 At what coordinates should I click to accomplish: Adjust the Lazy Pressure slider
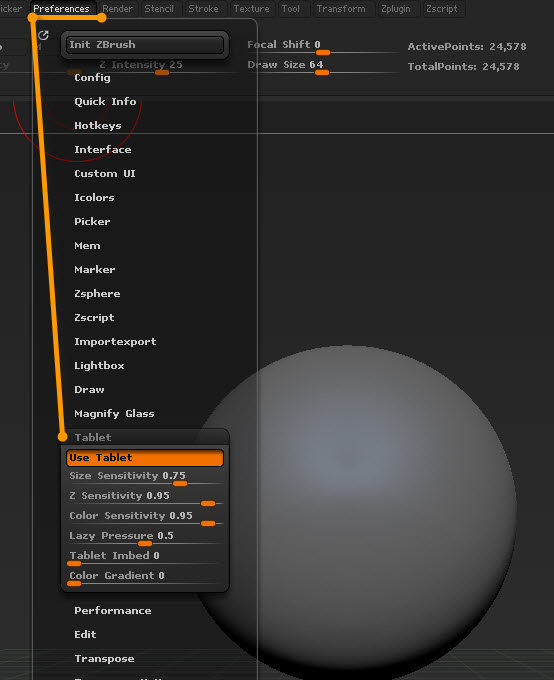[145, 538]
